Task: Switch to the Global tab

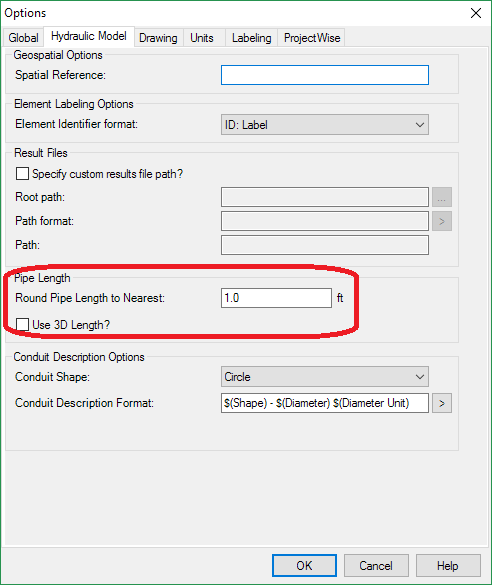Action: (x=23, y=38)
